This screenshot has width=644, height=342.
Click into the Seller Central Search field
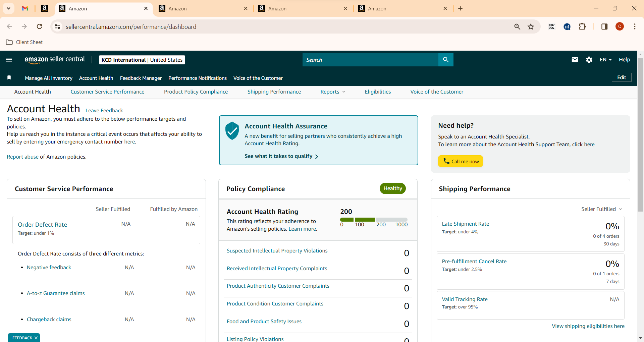point(370,60)
